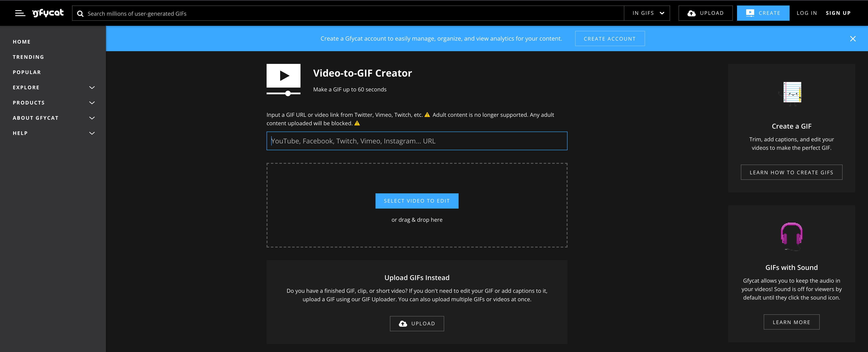Click the cloud UPLOAD icon in header
This screenshot has width=868, height=352.
[x=691, y=13]
